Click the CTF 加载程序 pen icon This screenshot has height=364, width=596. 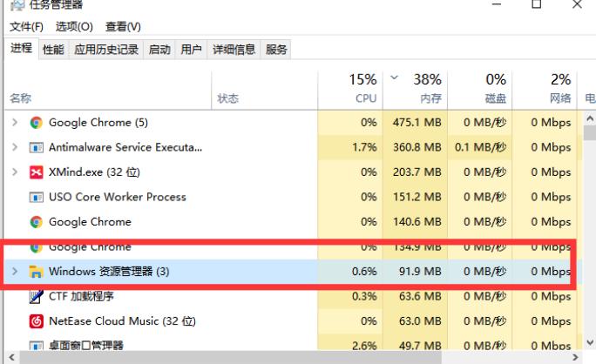pyautogui.click(x=37, y=297)
